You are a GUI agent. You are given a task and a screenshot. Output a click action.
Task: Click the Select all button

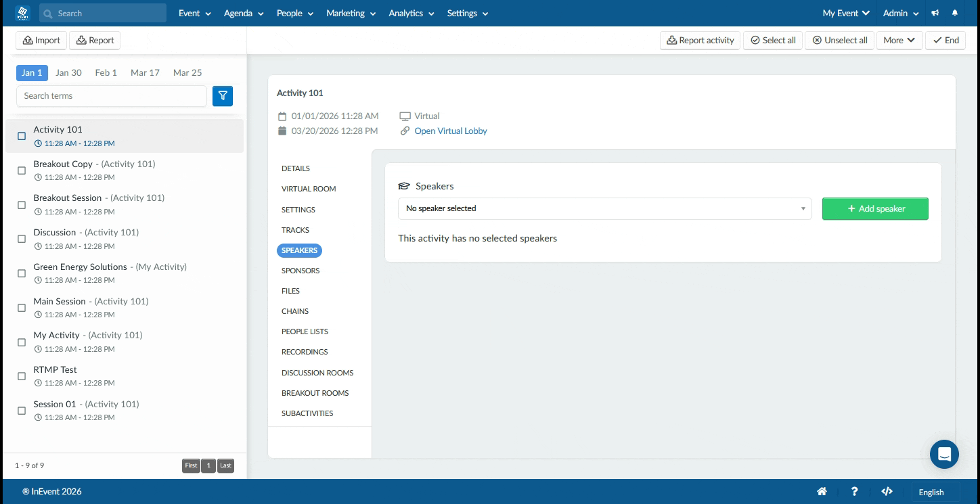pos(773,41)
